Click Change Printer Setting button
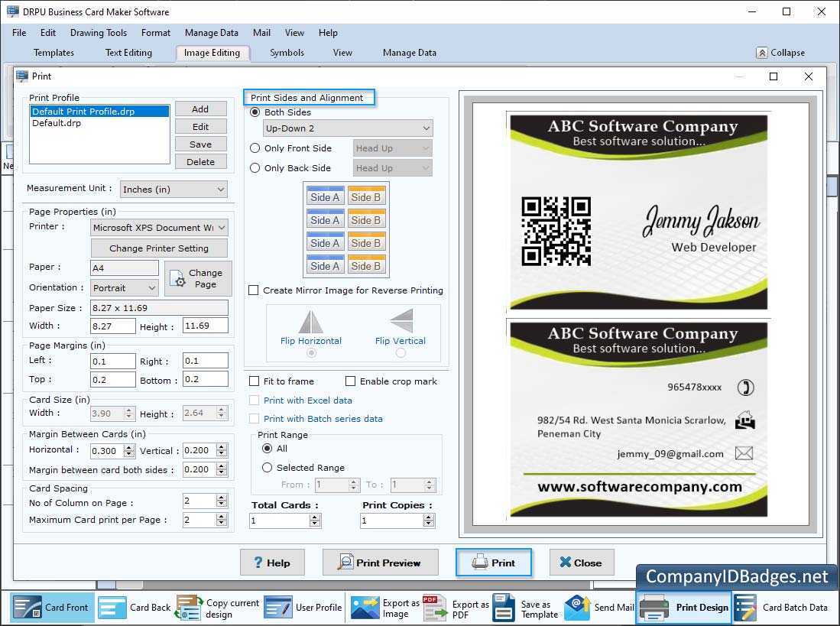 coord(159,248)
